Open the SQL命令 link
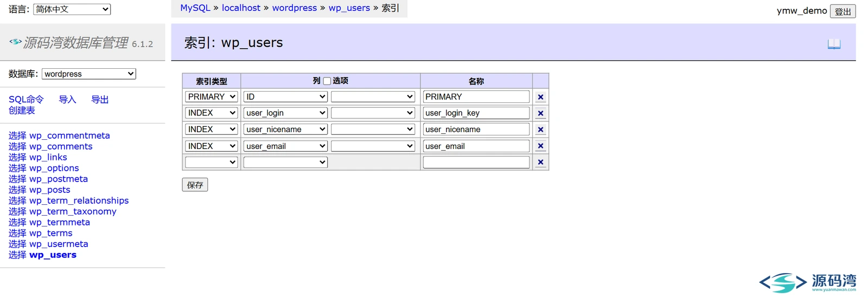The height and width of the screenshot is (304, 868). (x=26, y=99)
